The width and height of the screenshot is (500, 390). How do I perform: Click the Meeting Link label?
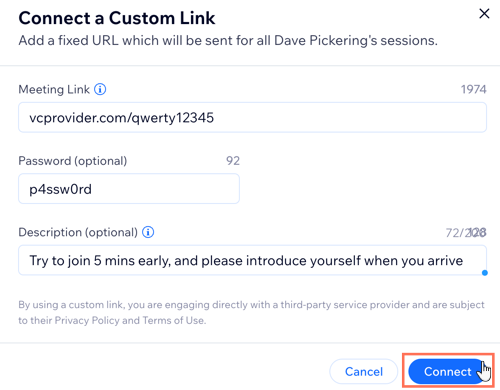[x=54, y=89]
